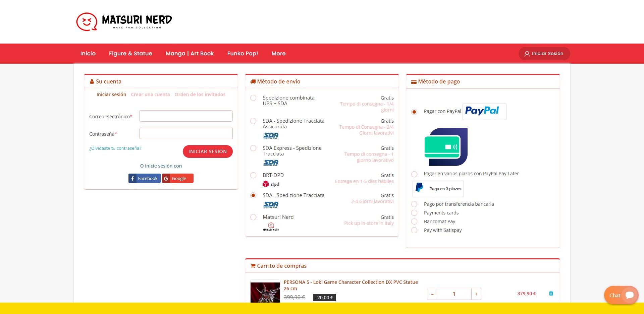Open Figure & Statue menu
Viewport: 644px width, 314px height.
tap(130, 54)
